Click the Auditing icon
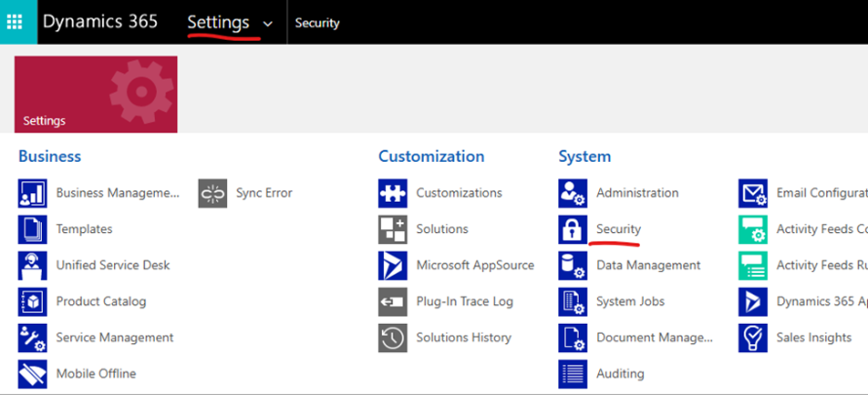Image resolution: width=868 pixels, height=395 pixels. pyautogui.click(x=573, y=374)
